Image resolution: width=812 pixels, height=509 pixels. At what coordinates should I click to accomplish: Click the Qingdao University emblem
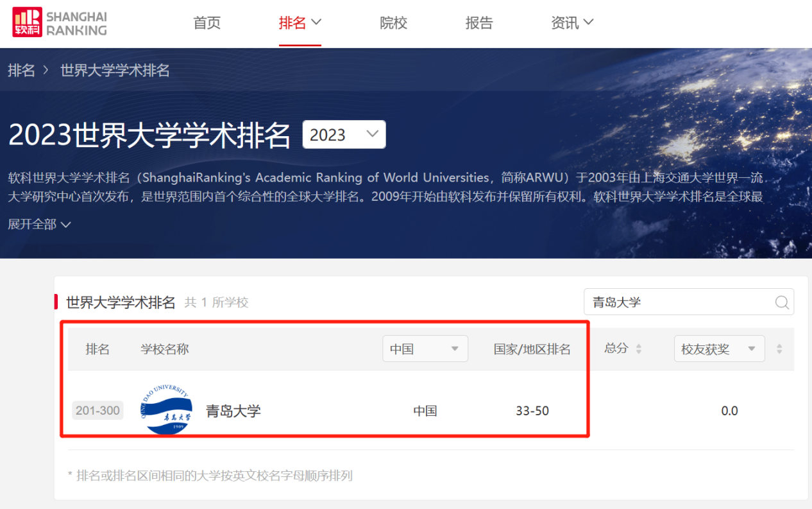coord(165,410)
